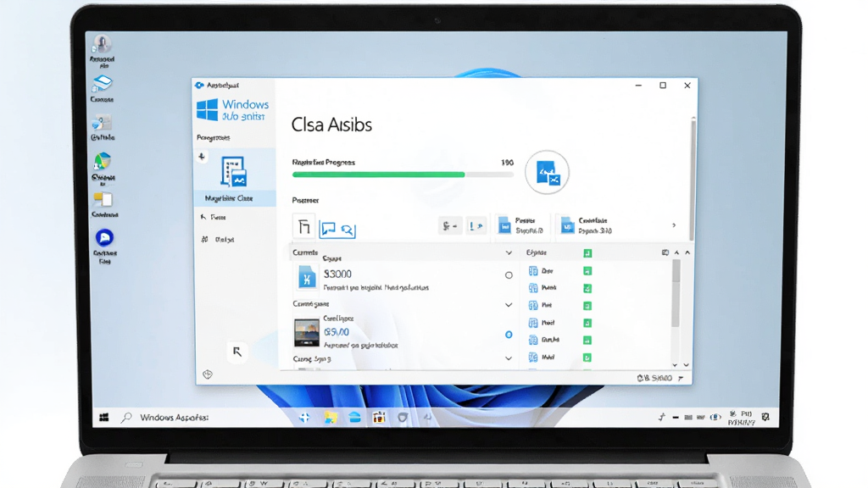Open the 'Otalyd' sidebar item
The image size is (868, 488).
click(218, 240)
